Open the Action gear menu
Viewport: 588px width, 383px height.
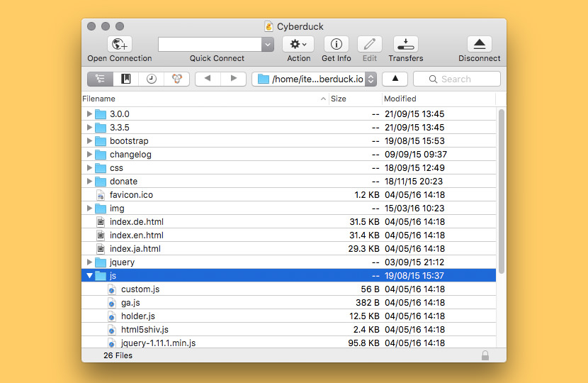(x=298, y=44)
